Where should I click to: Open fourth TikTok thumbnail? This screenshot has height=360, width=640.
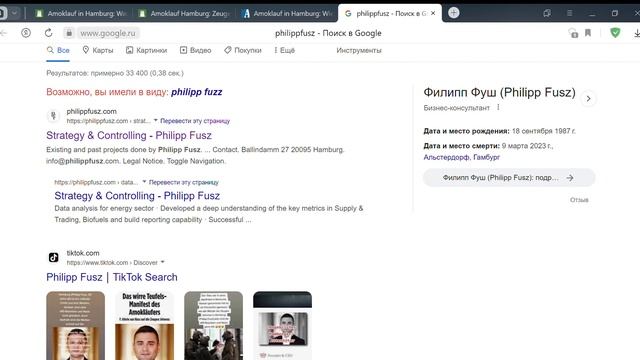[282, 325]
